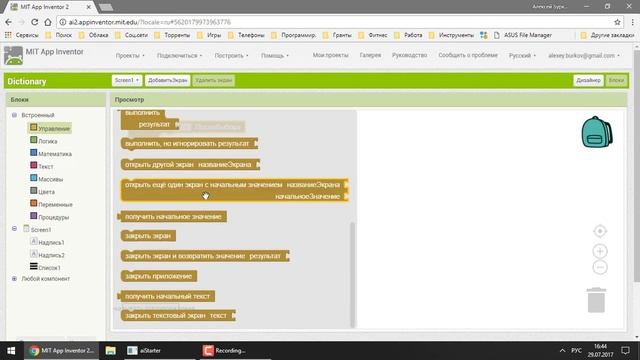
Task: Go back in browser
Action: click(9, 22)
